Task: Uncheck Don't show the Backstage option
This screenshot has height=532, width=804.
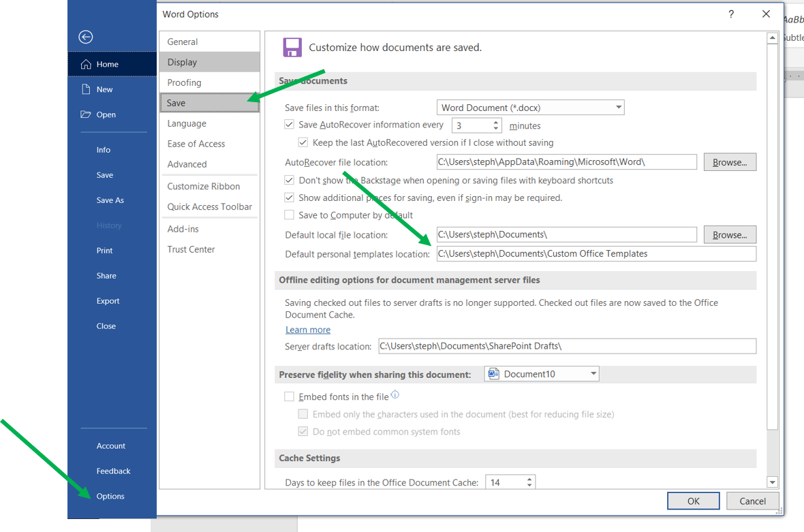Action: [x=289, y=180]
